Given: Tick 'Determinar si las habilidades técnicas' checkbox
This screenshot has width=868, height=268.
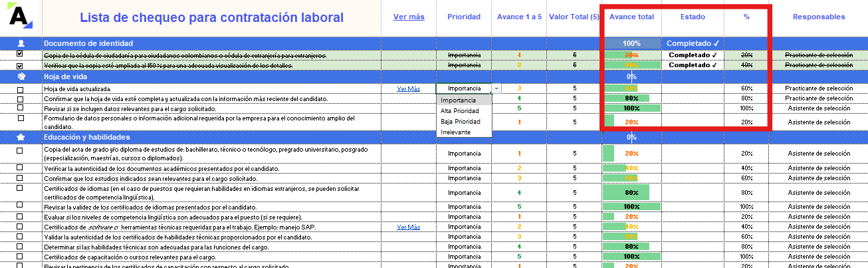Looking at the screenshot, I should pos(20,247).
